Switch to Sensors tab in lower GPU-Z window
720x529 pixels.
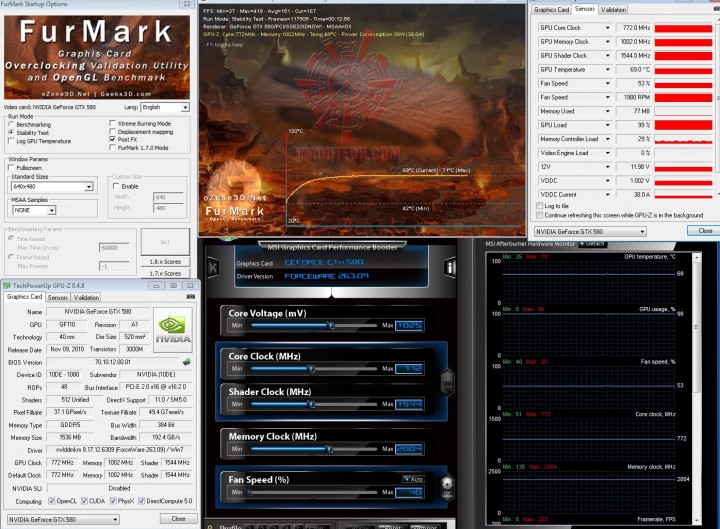click(x=58, y=298)
